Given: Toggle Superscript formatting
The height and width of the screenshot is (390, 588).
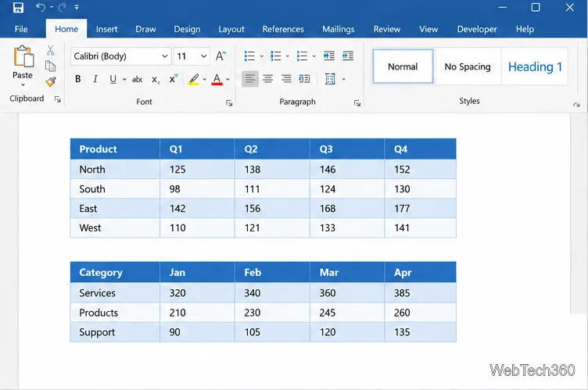Looking at the screenshot, I should click(173, 79).
